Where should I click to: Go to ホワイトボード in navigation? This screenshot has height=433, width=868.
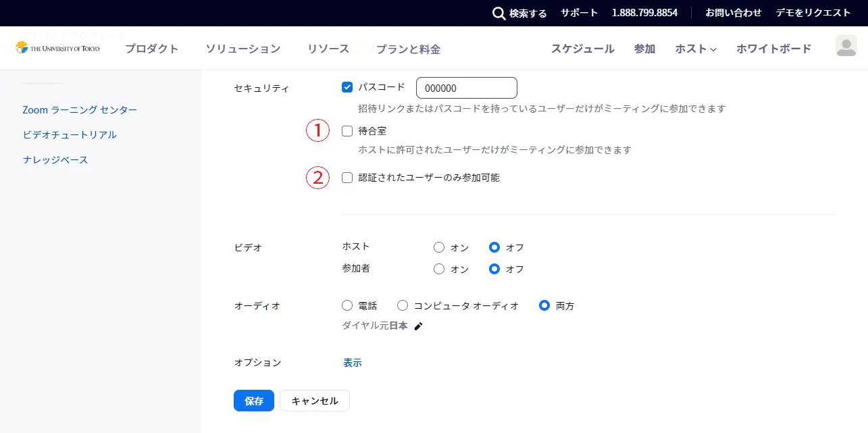pos(773,49)
